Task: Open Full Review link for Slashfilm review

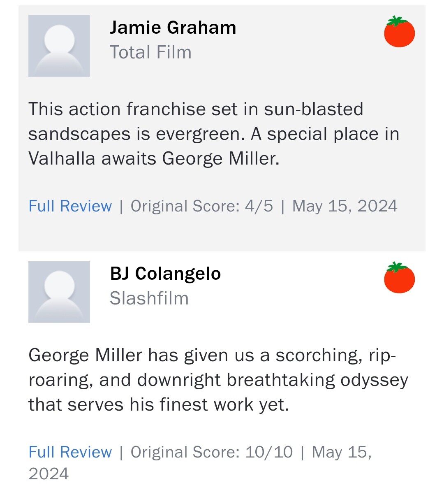Action: pyautogui.click(x=70, y=452)
